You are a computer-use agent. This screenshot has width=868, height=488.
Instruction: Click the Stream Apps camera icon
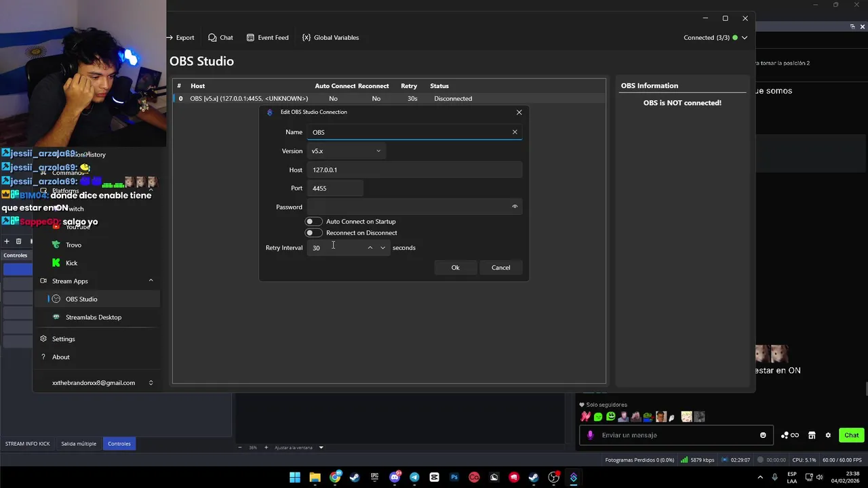coord(43,281)
